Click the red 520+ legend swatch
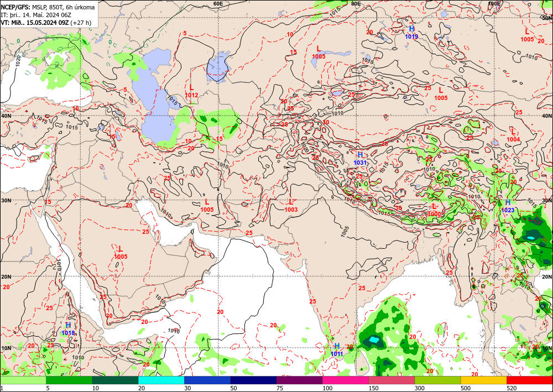553x392 pixels. pyautogui.click(x=530, y=380)
